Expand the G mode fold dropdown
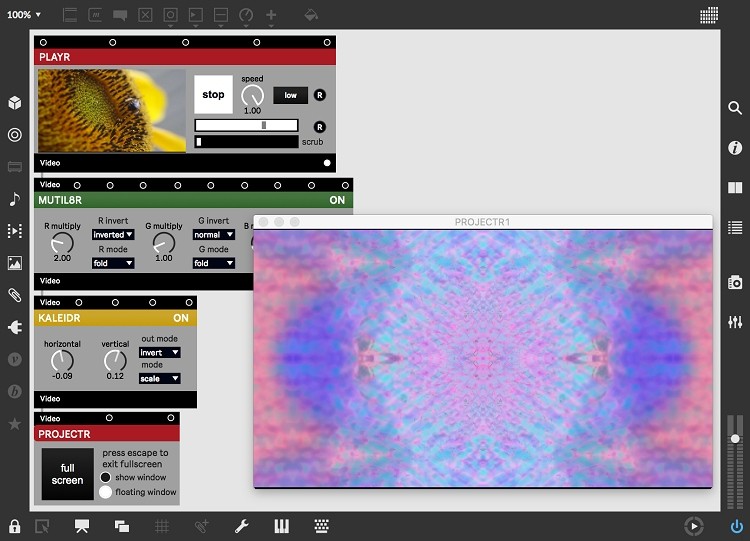Screen dimensions: 750x541 [x=213, y=263]
